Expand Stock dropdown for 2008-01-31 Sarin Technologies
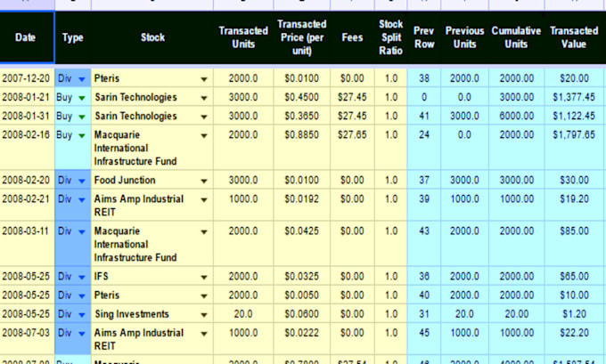 204,117
